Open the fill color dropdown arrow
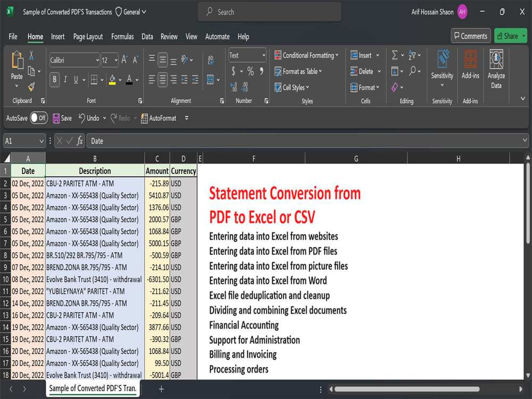The width and height of the screenshot is (532, 399). (x=120, y=80)
